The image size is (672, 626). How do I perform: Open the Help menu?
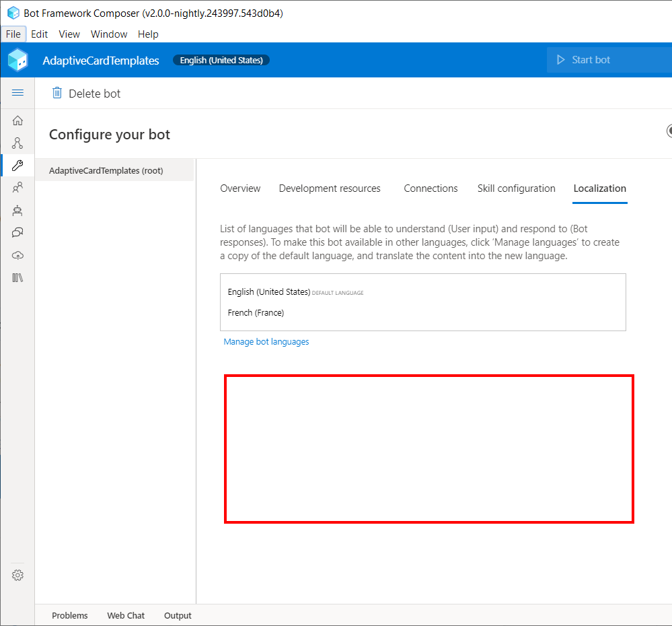148,34
